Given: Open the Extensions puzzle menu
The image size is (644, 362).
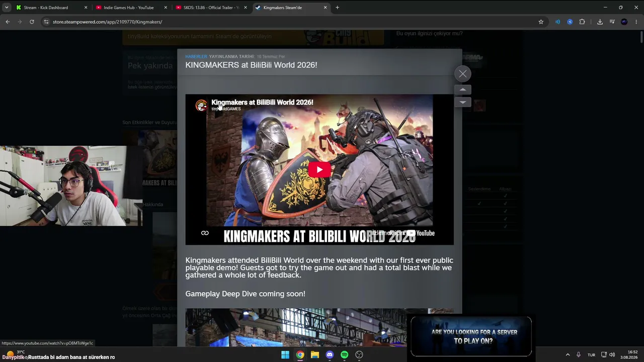Looking at the screenshot, I should [582, 22].
